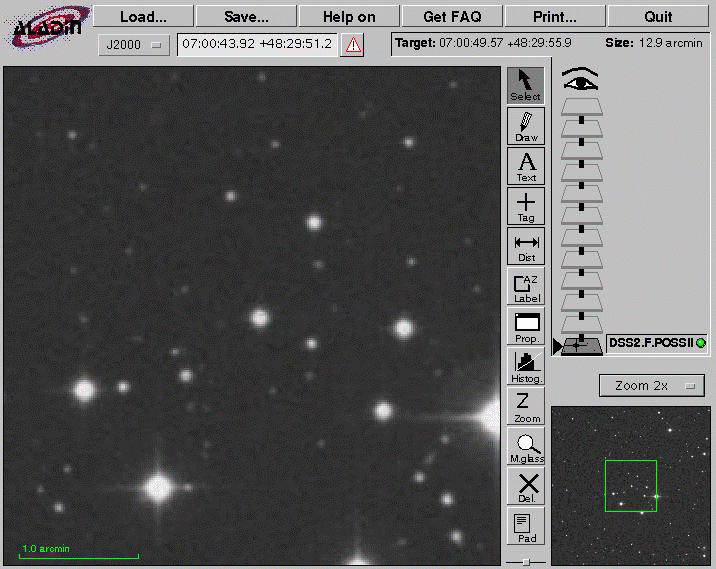Click the Get FAQ button
The height and width of the screenshot is (569, 716).
pyautogui.click(x=453, y=17)
